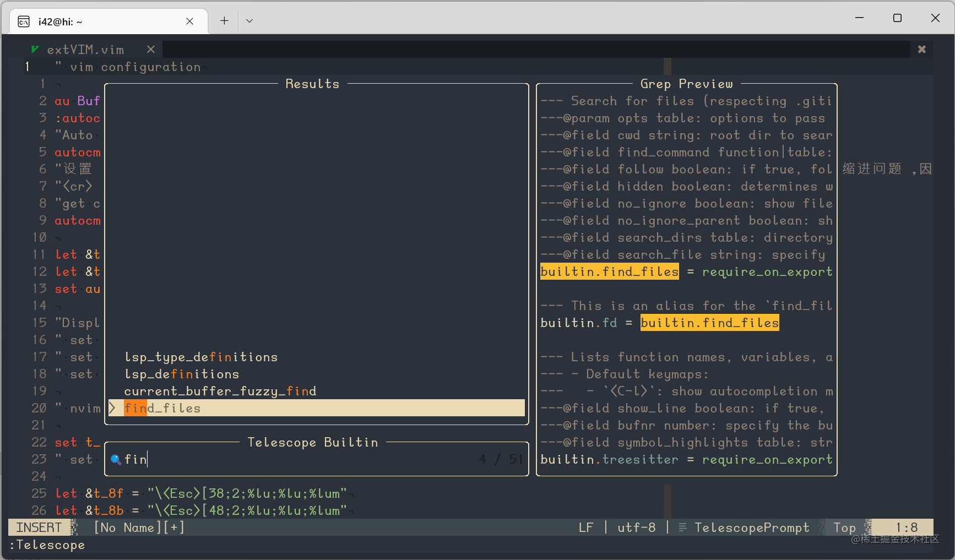Image resolution: width=955 pixels, height=560 pixels.
Task: Click the '@field hidden boolean' preview line
Action: click(x=686, y=186)
